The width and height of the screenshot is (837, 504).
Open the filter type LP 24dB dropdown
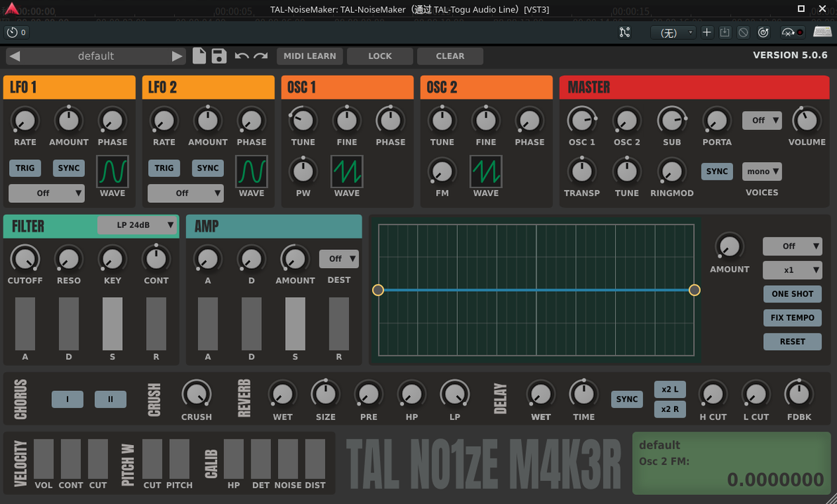pyautogui.click(x=137, y=225)
